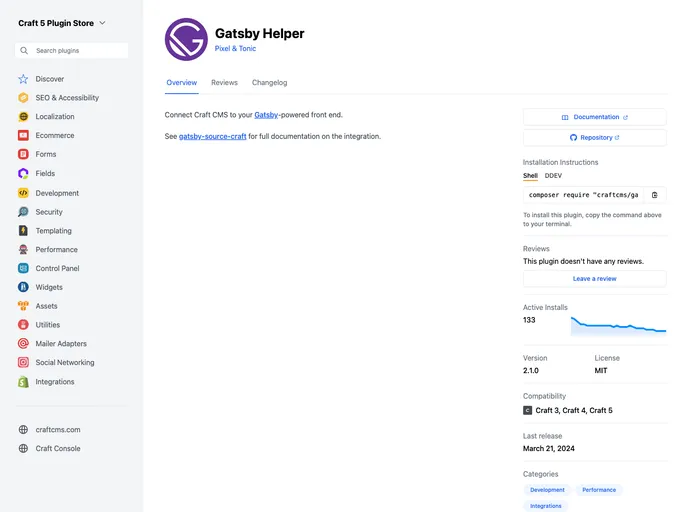The image size is (688, 512).
Task: Click the Performance category icon
Action: click(x=23, y=250)
